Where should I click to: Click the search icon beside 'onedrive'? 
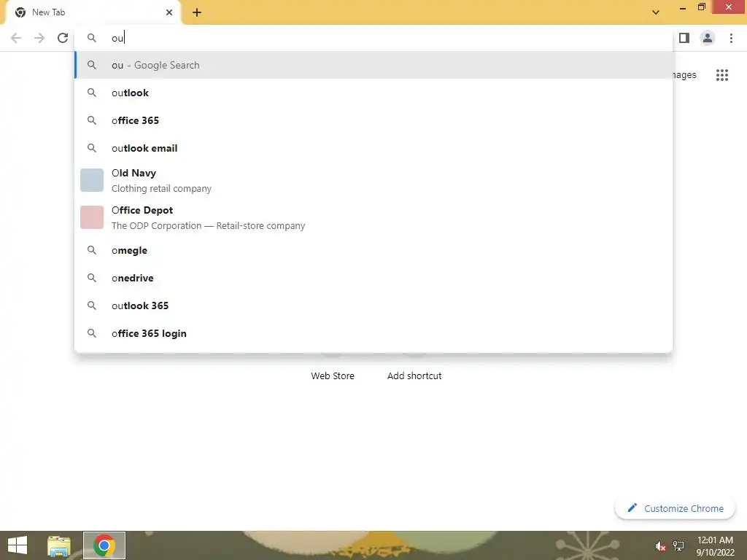click(x=92, y=278)
